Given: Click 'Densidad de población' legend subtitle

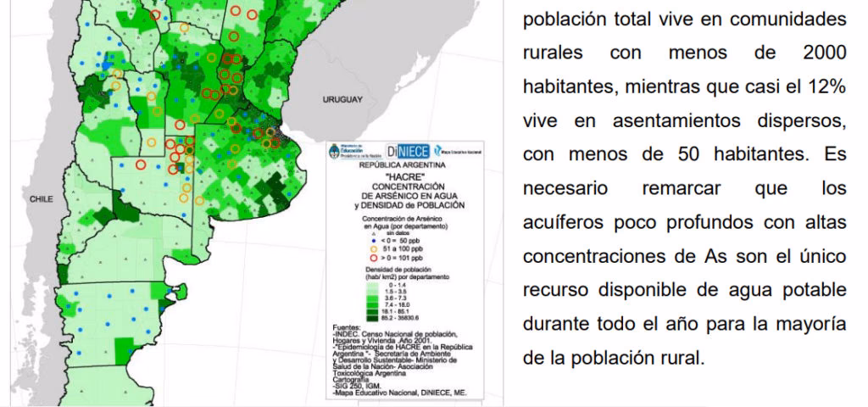Looking at the screenshot, I should click(398, 269).
